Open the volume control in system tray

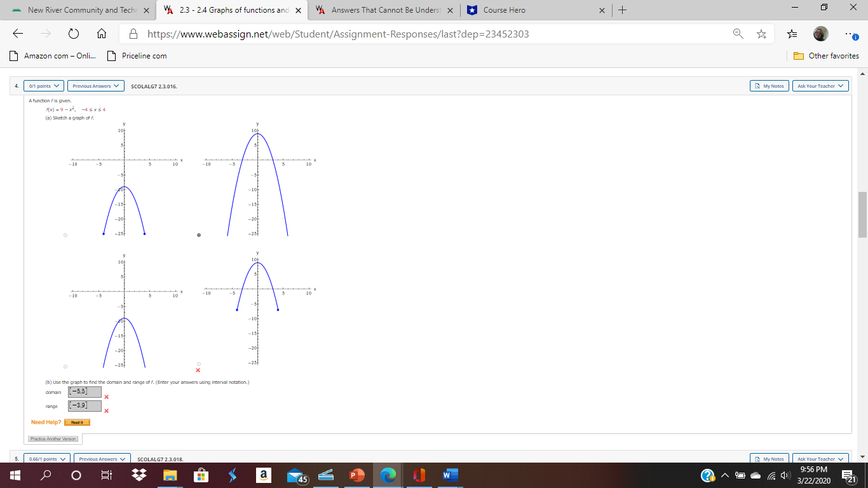click(x=787, y=475)
